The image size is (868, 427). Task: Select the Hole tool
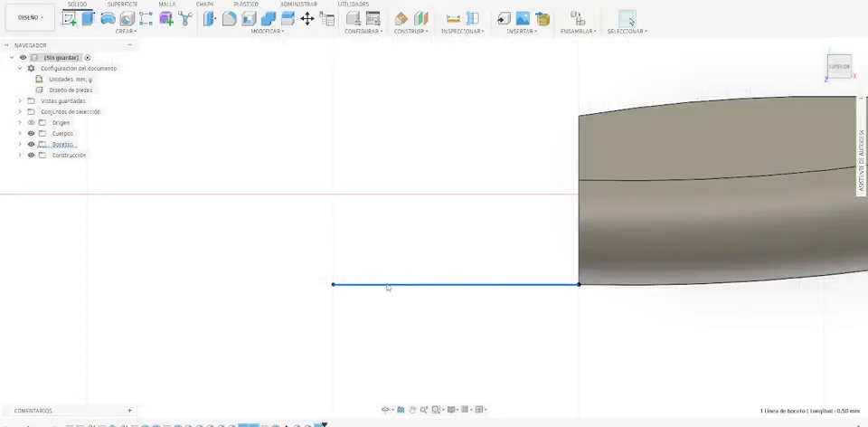click(x=127, y=19)
